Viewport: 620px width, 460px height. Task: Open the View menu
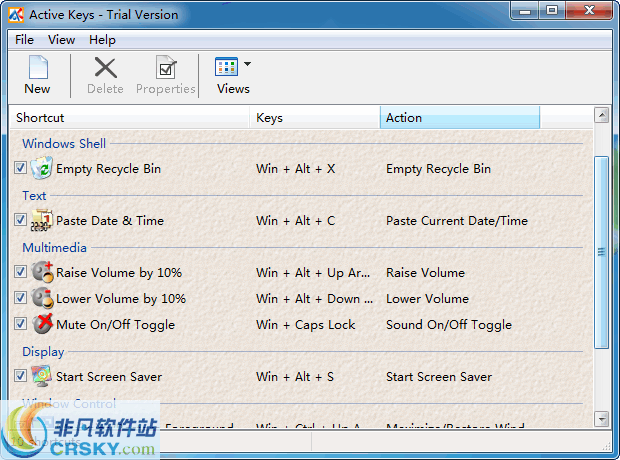click(61, 40)
